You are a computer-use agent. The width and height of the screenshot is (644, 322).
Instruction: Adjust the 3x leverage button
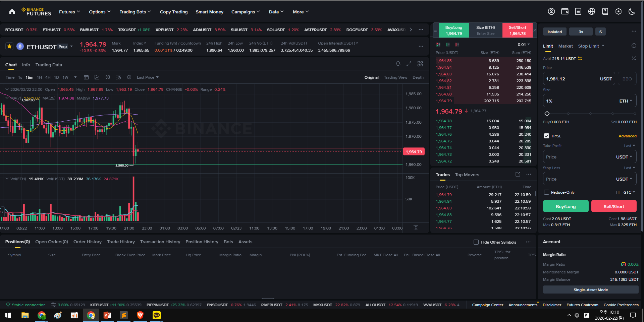[x=581, y=32]
